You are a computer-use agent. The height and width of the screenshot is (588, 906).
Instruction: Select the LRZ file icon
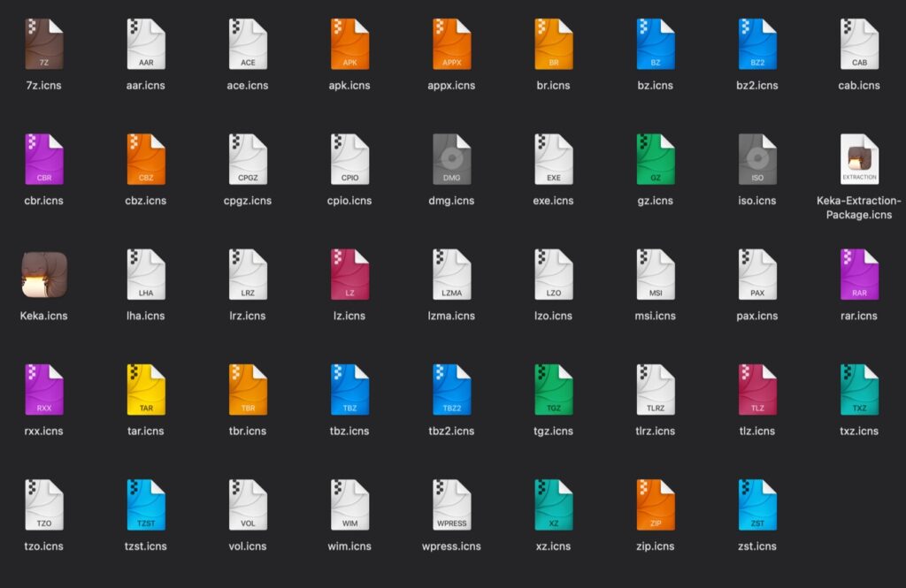tap(248, 274)
